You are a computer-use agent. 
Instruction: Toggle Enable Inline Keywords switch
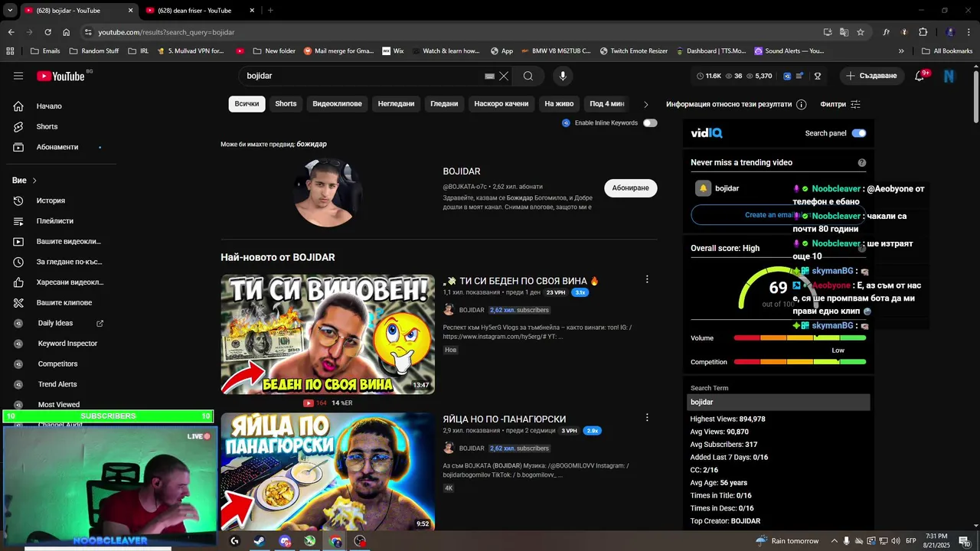click(x=650, y=122)
